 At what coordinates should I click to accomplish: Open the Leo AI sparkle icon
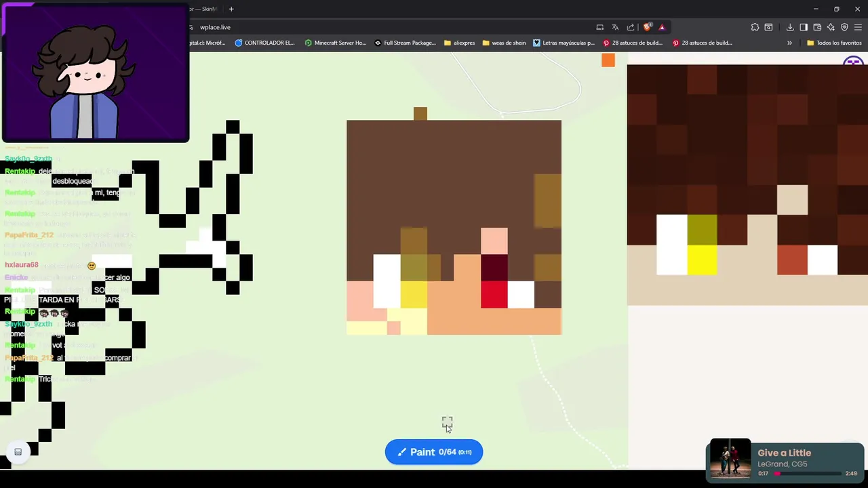pos(831,27)
